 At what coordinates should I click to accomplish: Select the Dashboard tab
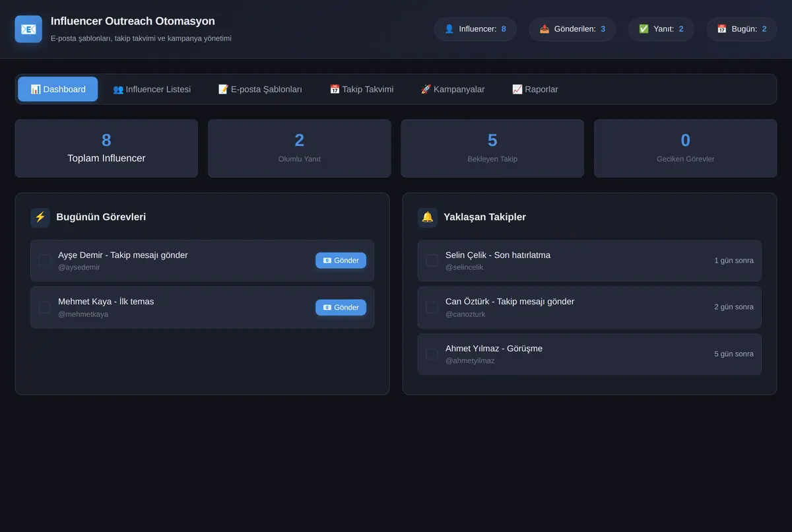tap(58, 89)
